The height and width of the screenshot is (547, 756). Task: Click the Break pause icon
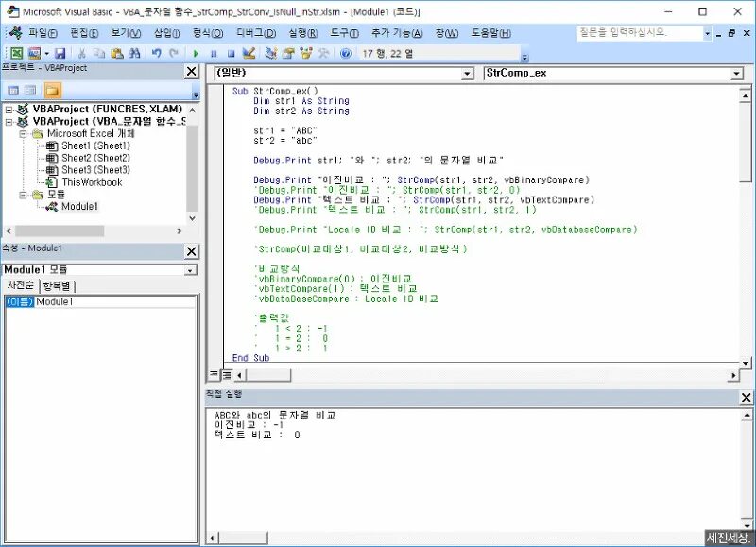click(214, 54)
